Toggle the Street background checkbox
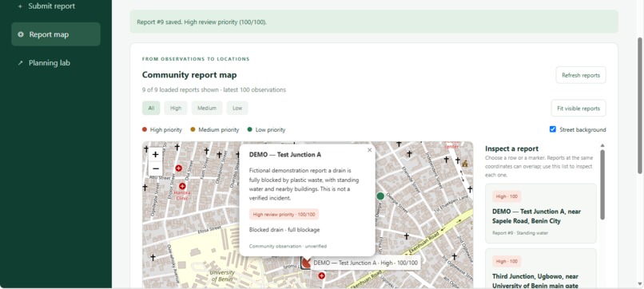This screenshot has height=289, width=644. 553,129
